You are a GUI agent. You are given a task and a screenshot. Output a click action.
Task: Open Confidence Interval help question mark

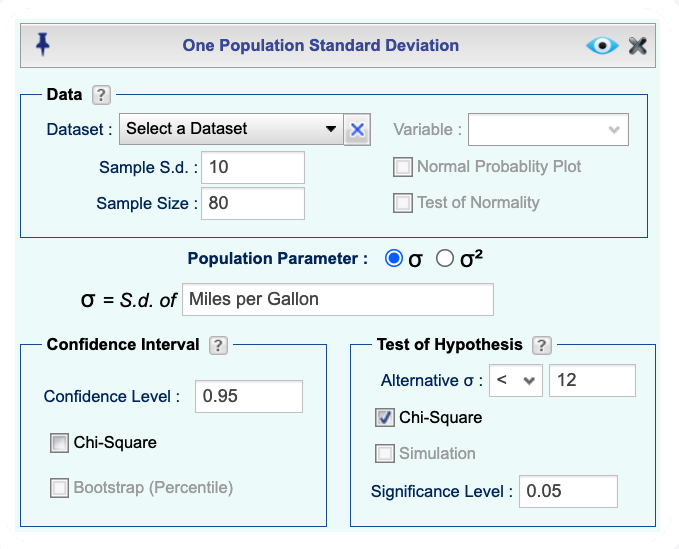click(218, 346)
